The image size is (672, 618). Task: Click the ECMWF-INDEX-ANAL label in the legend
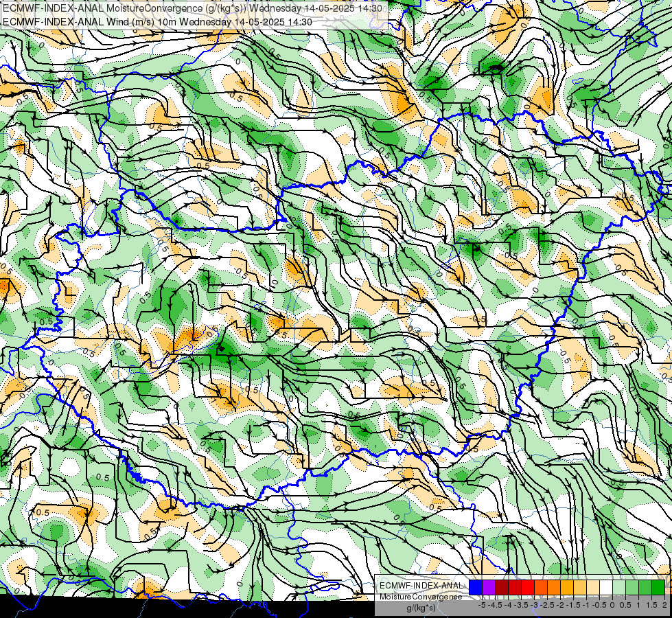421,586
